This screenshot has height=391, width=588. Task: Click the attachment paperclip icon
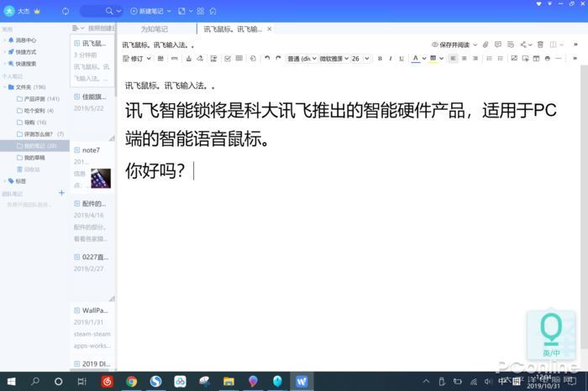coord(486,44)
